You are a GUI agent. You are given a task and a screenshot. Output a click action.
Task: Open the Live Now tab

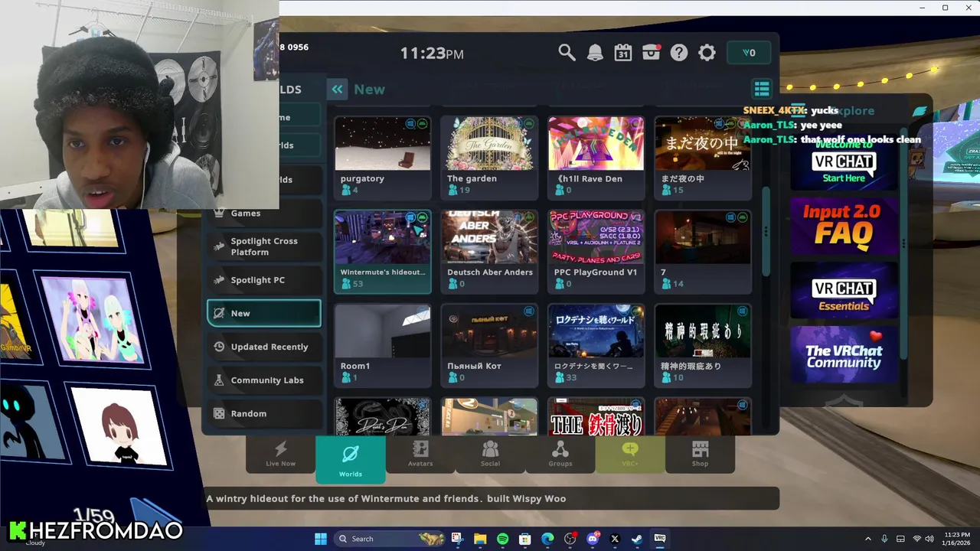point(280,455)
